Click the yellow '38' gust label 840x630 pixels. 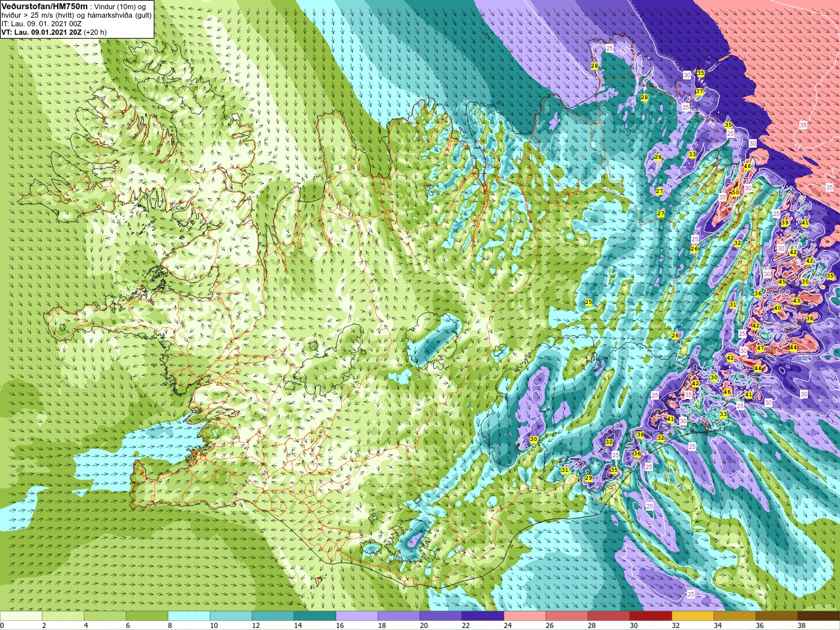tap(810, 319)
